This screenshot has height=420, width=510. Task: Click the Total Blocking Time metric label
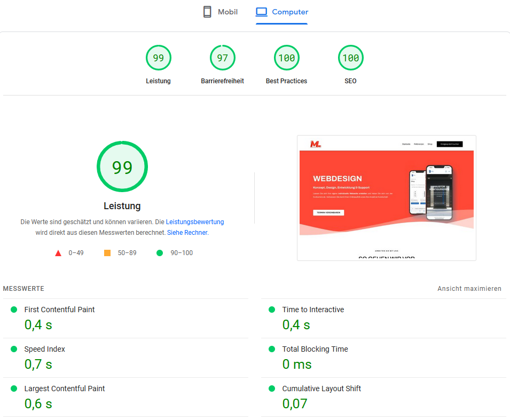coord(315,349)
